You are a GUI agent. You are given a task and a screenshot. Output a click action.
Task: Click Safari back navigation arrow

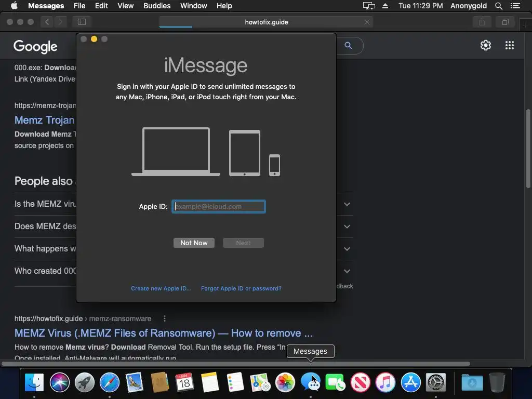pos(47,22)
